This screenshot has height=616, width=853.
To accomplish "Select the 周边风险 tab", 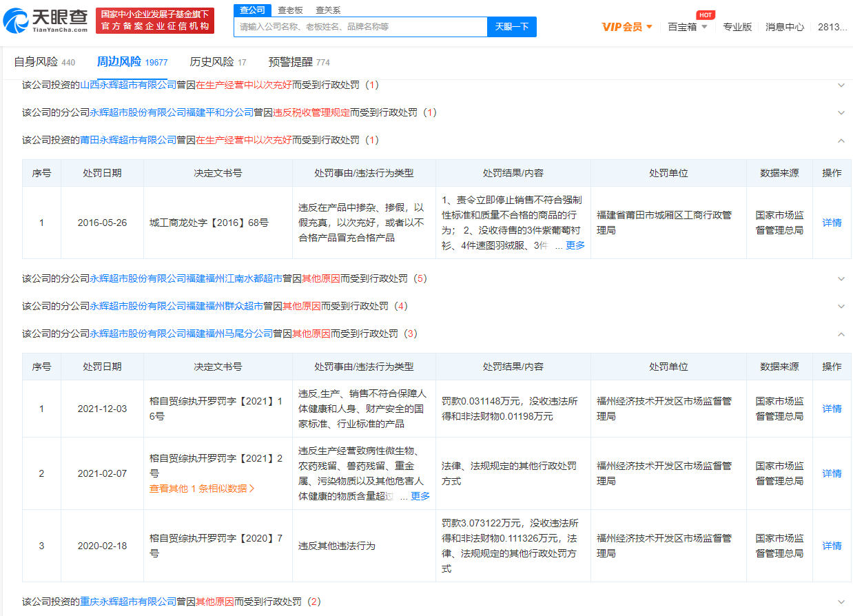I will tap(132, 62).
